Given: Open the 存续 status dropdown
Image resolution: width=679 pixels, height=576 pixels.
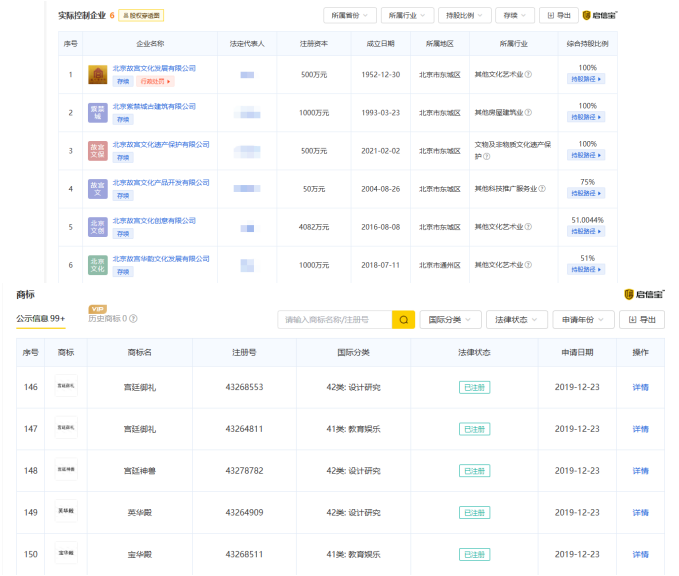Looking at the screenshot, I should [515, 16].
